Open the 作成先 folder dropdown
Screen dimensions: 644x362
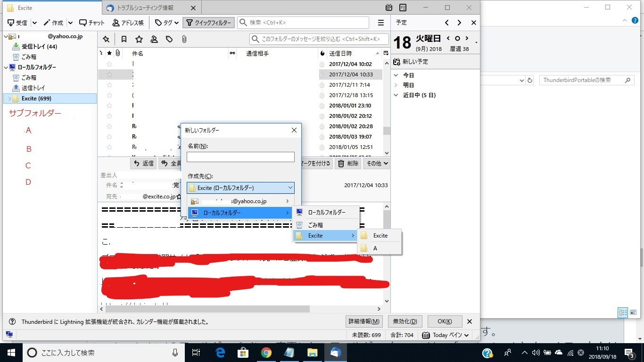point(240,188)
